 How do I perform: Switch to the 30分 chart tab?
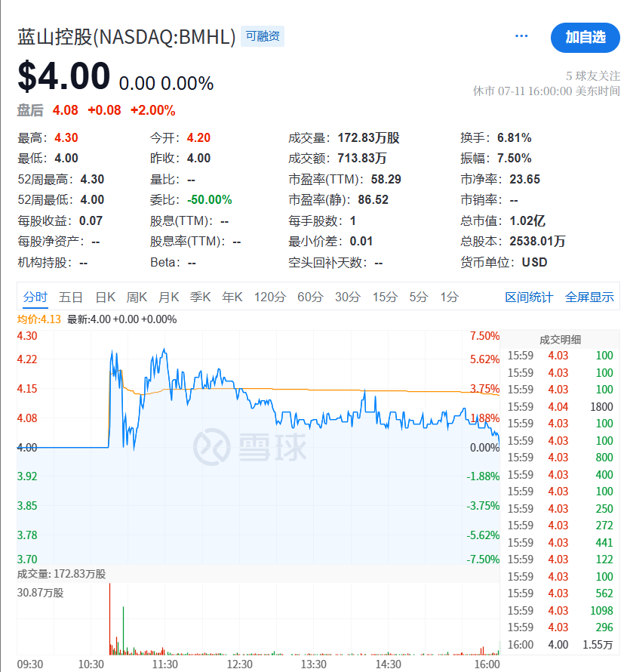[348, 297]
